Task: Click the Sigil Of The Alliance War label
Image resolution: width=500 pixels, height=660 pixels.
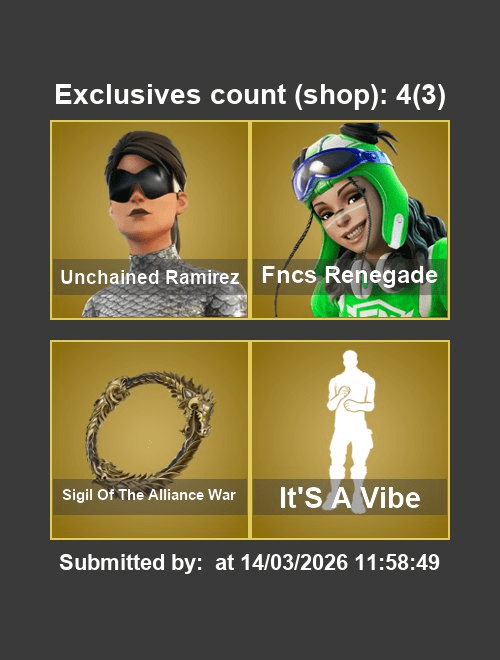Action: (x=149, y=495)
